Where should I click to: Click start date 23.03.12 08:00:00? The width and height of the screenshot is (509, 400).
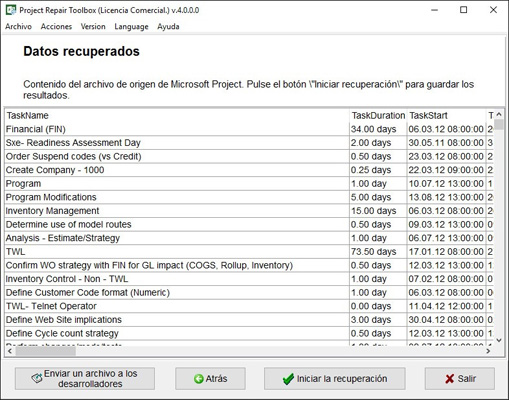(x=447, y=156)
